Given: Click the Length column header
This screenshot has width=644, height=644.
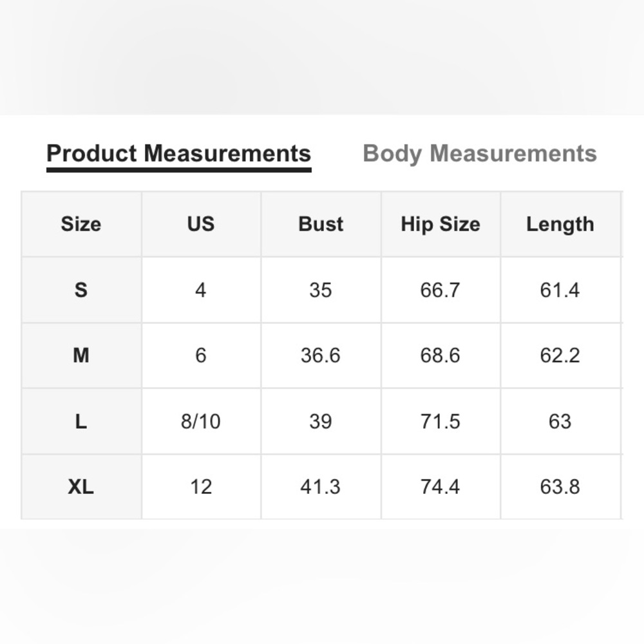Looking at the screenshot, I should click(x=560, y=224).
